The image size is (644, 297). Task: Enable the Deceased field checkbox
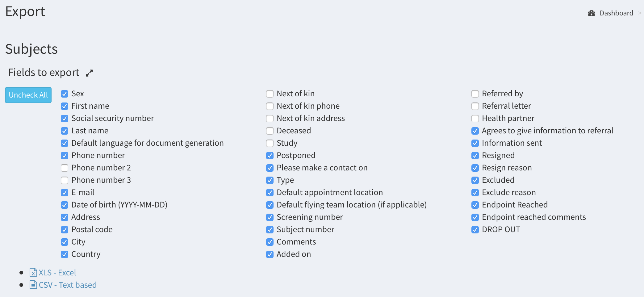(270, 131)
